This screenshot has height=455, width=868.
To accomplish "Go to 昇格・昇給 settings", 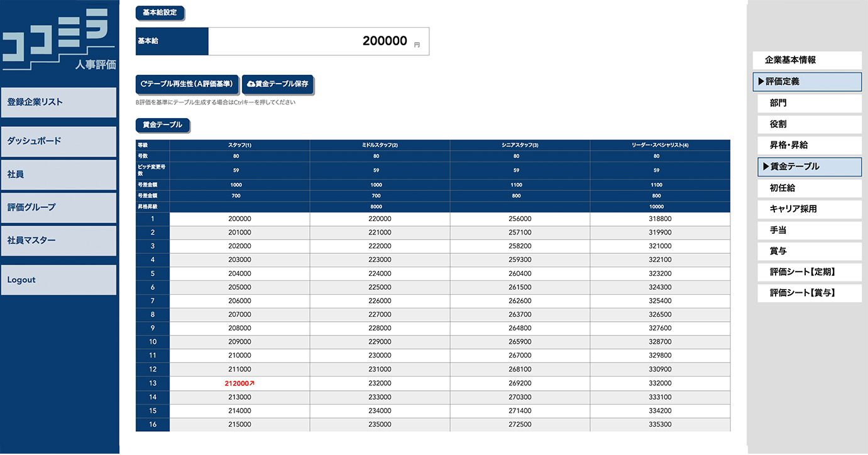I will pos(809,146).
